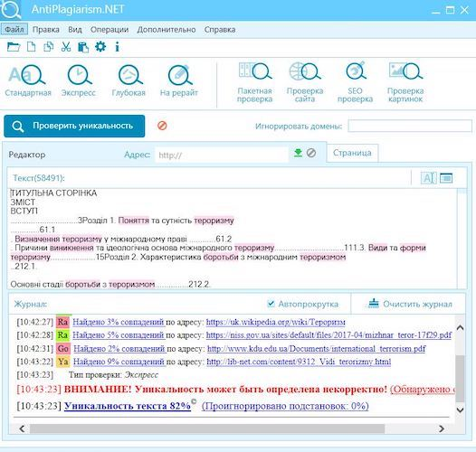Open file via the folder icon

click(14, 47)
